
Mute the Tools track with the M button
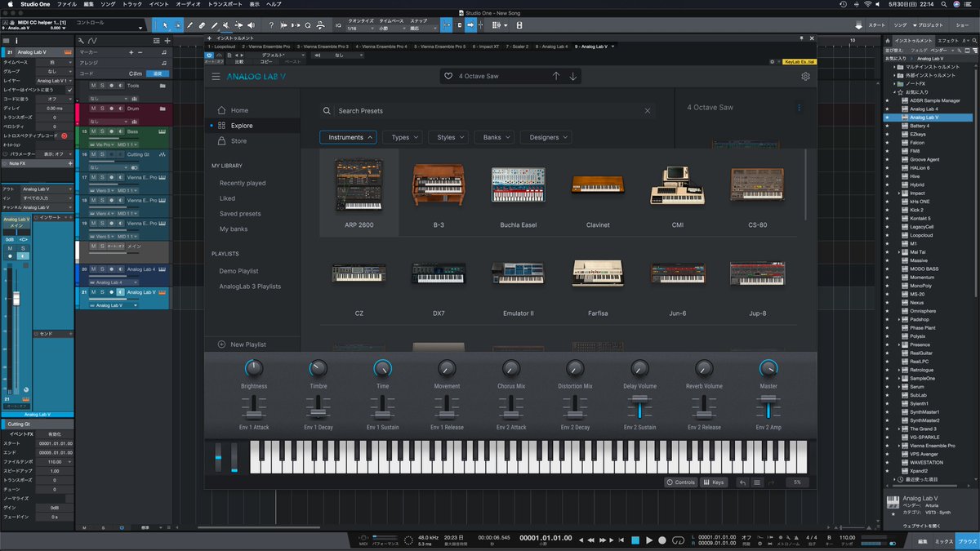tap(92, 86)
